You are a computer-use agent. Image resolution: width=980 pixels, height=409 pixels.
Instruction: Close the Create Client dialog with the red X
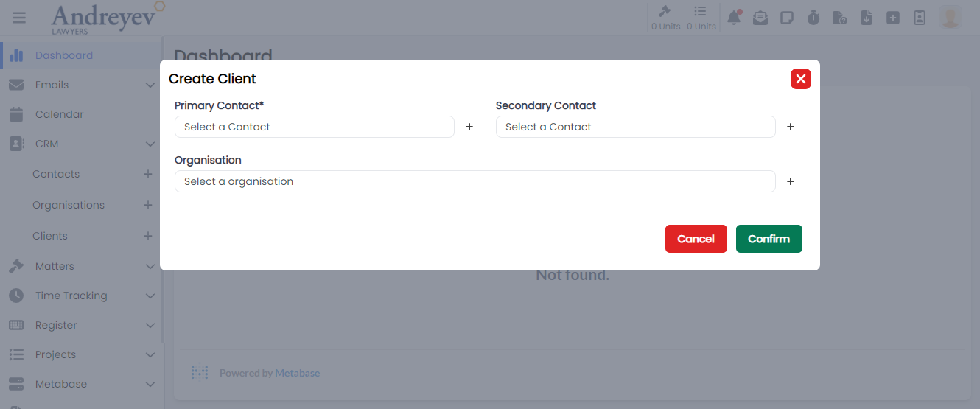[801, 79]
